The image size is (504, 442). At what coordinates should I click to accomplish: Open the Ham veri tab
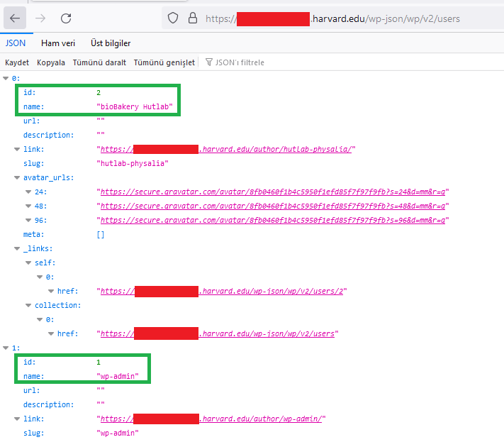[x=58, y=43]
